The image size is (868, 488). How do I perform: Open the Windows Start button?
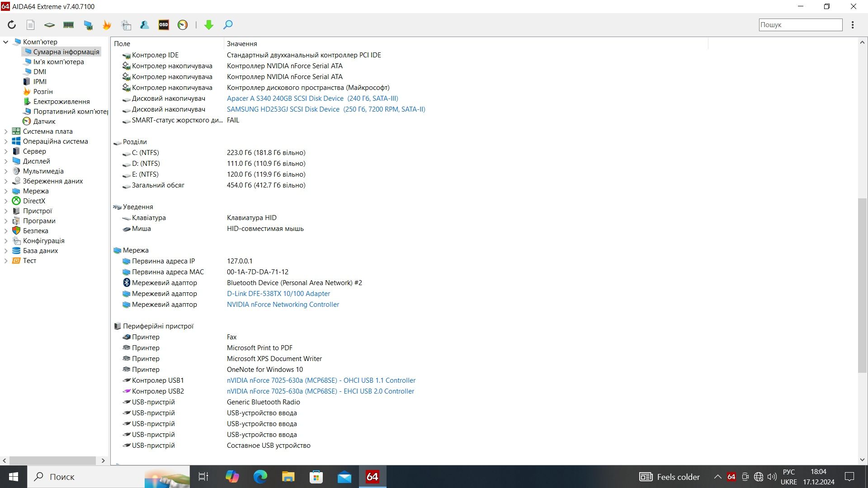[x=14, y=477]
